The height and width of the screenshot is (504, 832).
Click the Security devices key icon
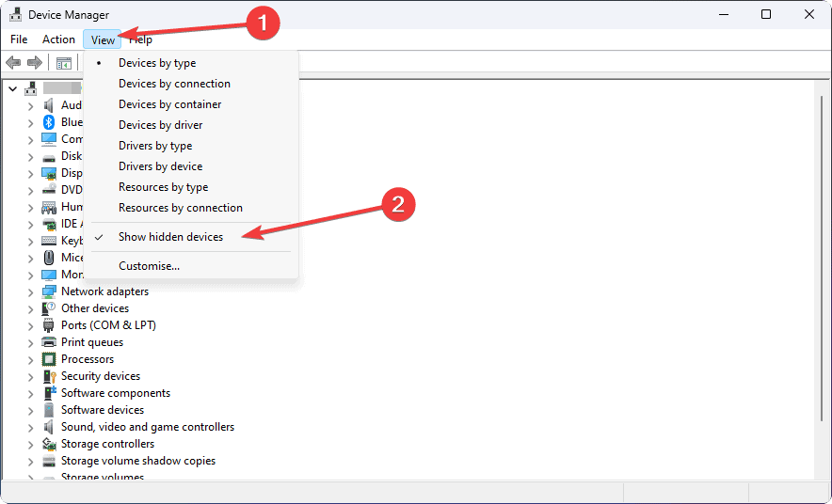pos(49,376)
